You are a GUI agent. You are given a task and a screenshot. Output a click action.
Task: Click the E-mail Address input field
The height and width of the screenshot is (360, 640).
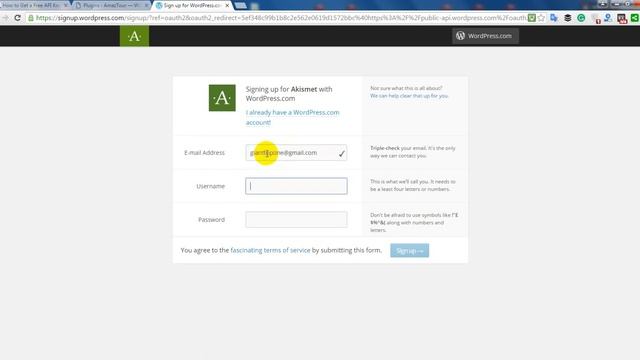[296, 153]
